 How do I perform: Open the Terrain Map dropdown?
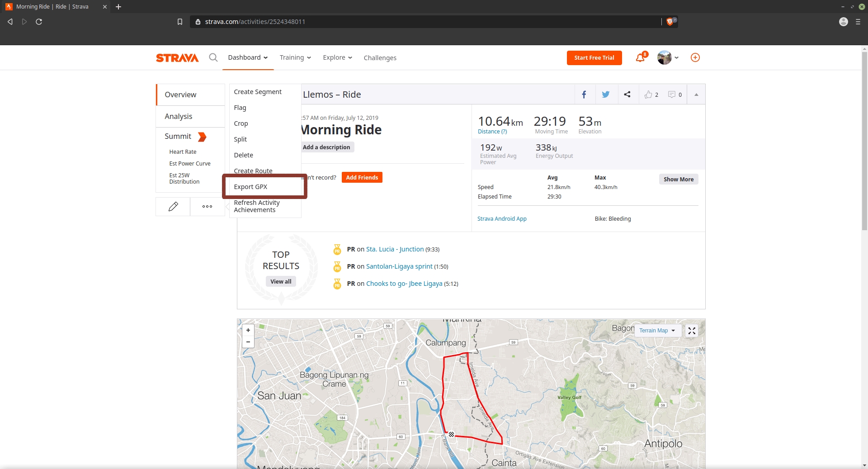pos(656,331)
